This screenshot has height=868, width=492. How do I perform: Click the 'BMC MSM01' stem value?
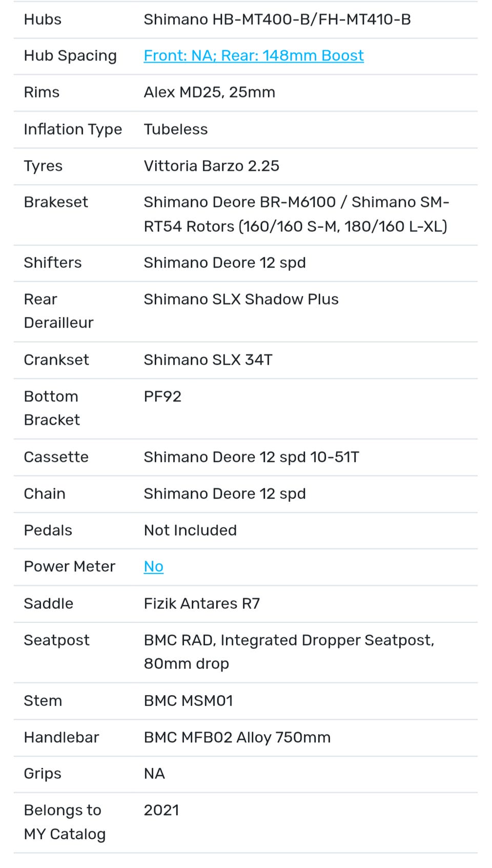tap(188, 701)
